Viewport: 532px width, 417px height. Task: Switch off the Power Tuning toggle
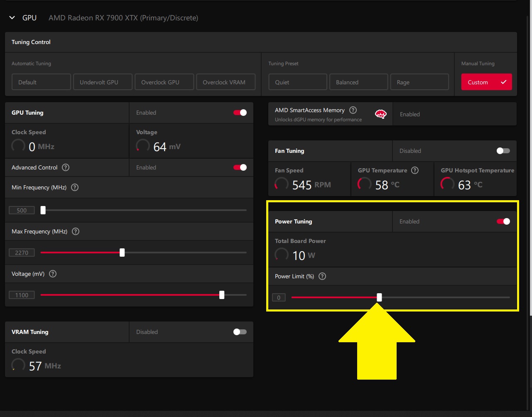tap(503, 221)
